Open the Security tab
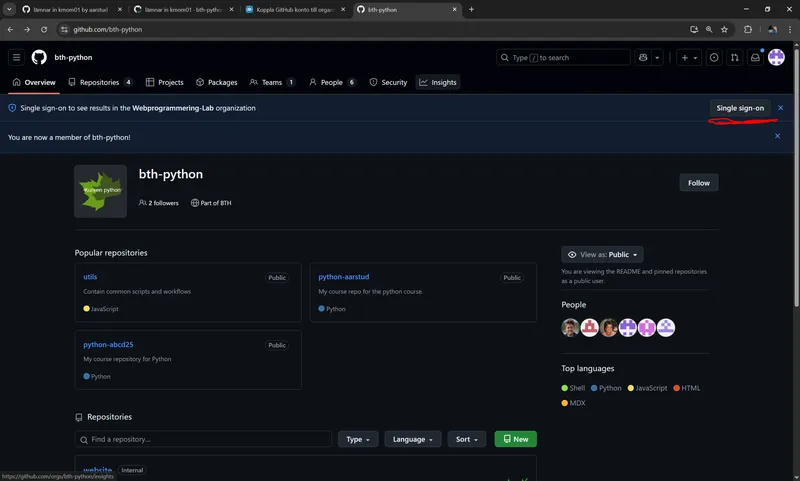Image resolution: width=800 pixels, height=481 pixels. pos(388,82)
